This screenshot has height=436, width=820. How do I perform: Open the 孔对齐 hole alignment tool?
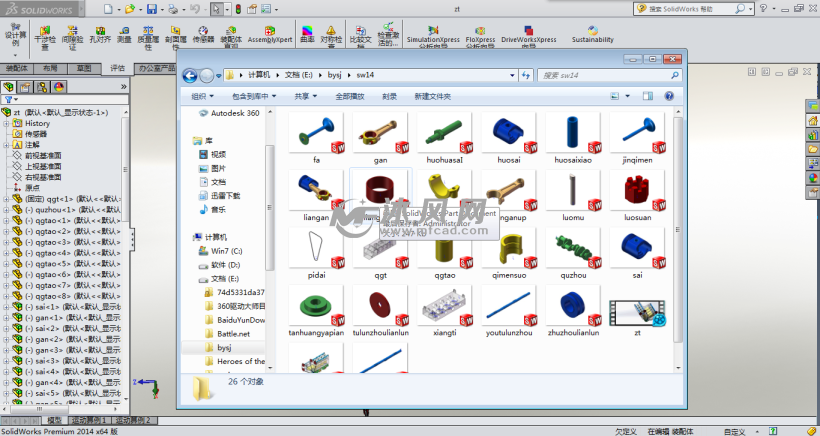coord(100,35)
